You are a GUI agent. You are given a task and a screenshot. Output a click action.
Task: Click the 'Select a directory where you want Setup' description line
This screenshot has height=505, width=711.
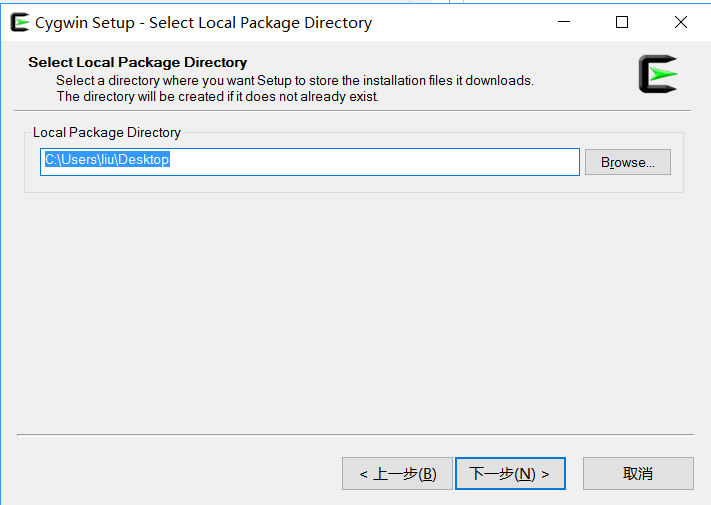pyautogui.click(x=295, y=81)
